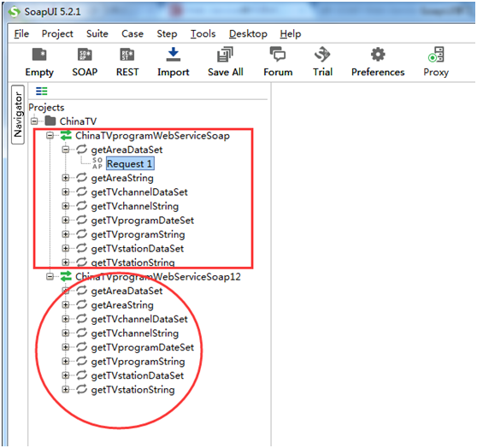Viewport: 477px width, 448px height.
Task: Expand getAreaString under Soap12 interface
Action: coord(66,304)
